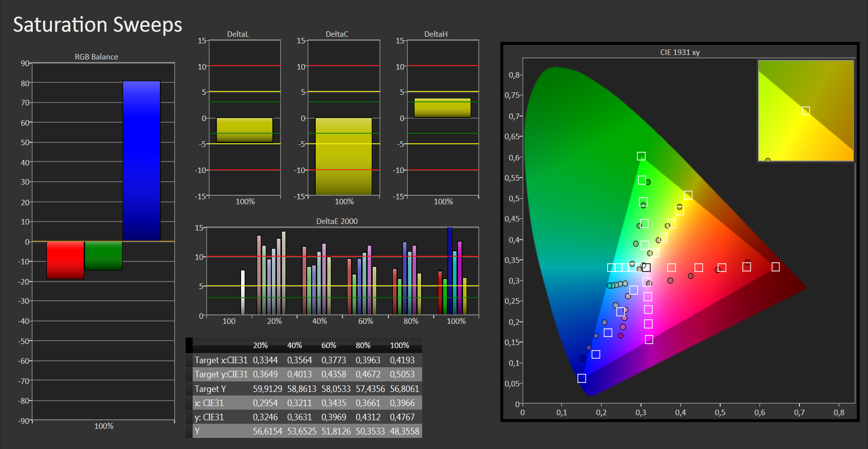
Task: Select the "Target y:CIE31" row label
Action: (221, 374)
